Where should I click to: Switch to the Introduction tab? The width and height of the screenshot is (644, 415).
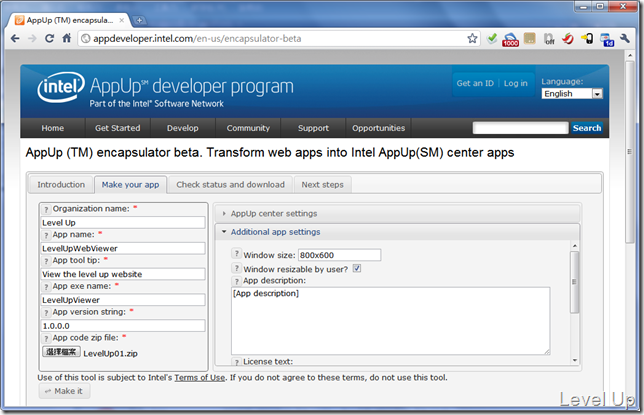(61, 185)
